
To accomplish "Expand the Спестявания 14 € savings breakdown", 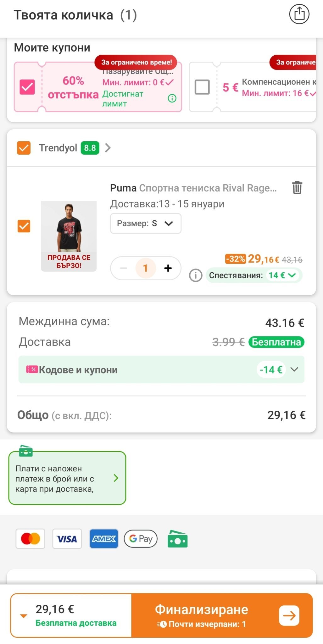I will (282, 275).
